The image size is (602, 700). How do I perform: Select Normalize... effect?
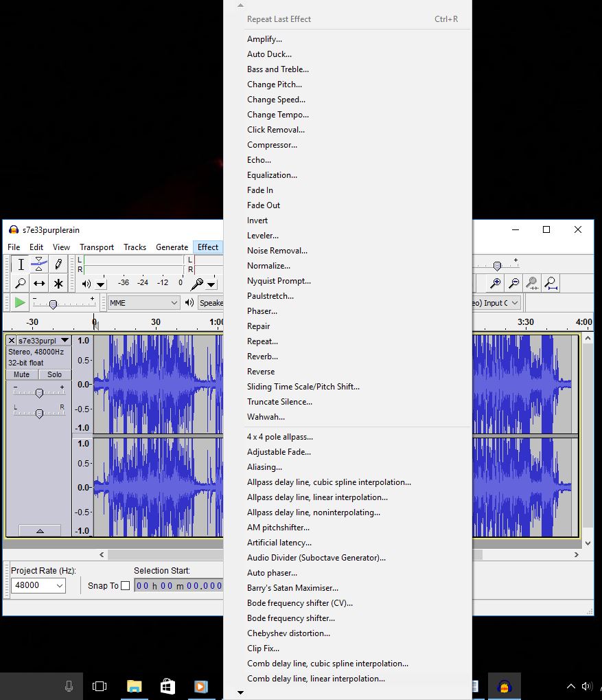click(x=347, y=266)
